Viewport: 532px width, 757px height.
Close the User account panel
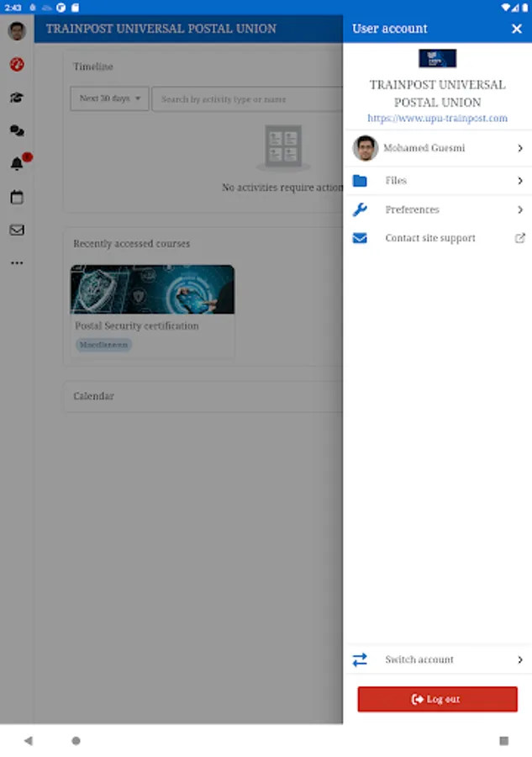coord(517,29)
